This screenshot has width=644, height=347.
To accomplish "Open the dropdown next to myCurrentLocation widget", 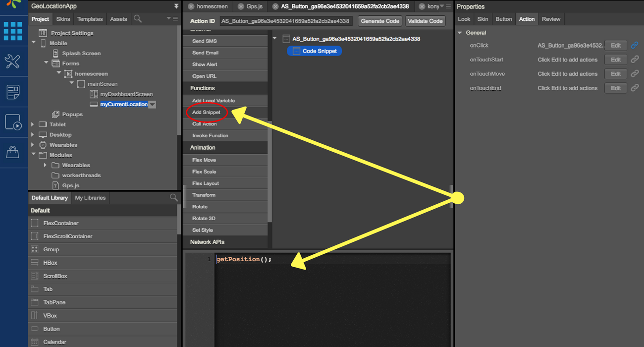I will 152,104.
